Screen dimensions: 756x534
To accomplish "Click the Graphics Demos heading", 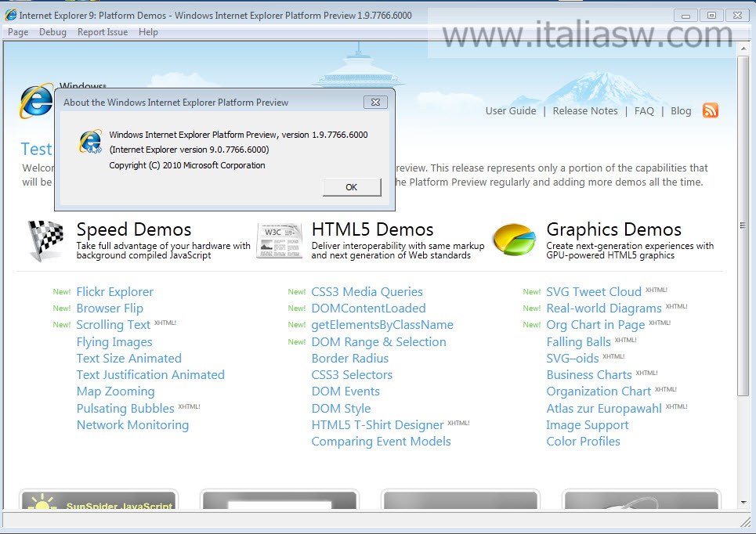I will click(x=613, y=229).
